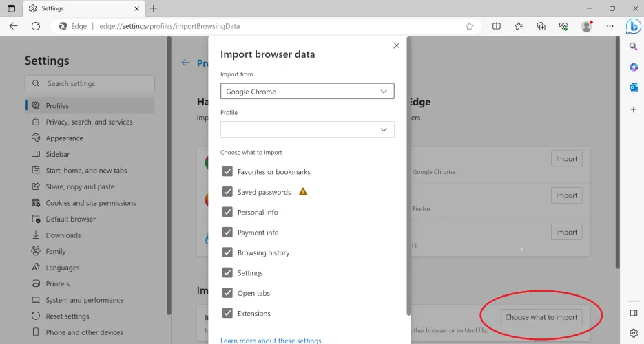Open the Bing Chat sidebar icon
Screen dimensions: 644x344
pos(634,26)
